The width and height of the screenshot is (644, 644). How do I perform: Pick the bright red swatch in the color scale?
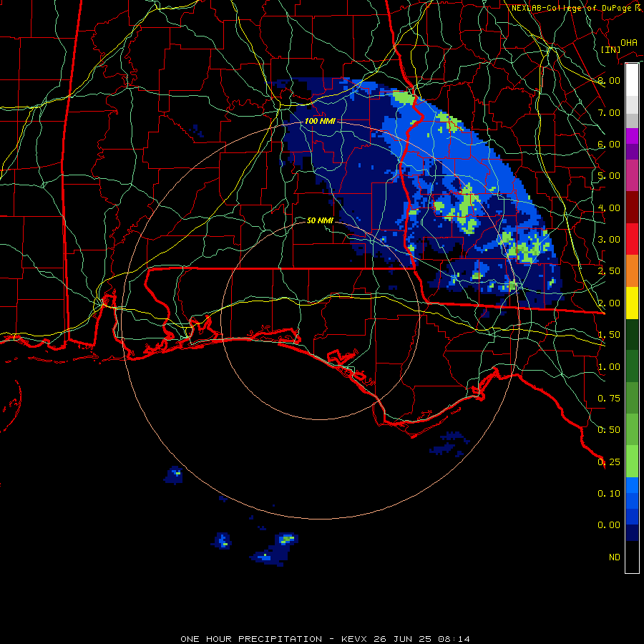[632, 240]
